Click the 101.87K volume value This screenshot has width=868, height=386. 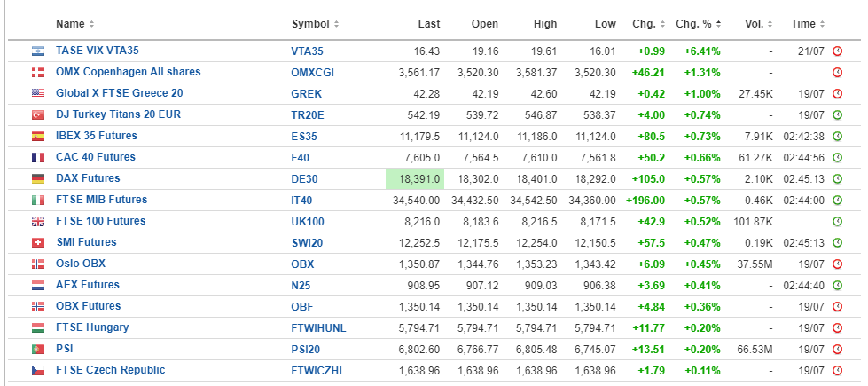tap(753, 222)
